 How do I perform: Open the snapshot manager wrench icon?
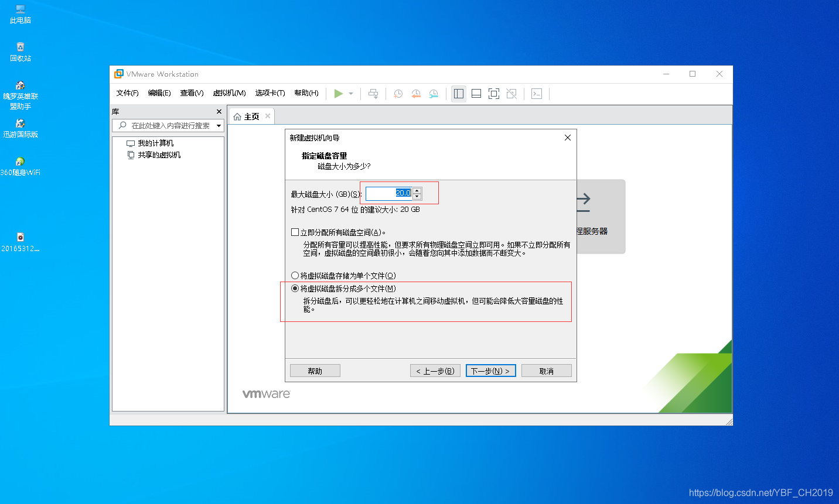(x=434, y=94)
